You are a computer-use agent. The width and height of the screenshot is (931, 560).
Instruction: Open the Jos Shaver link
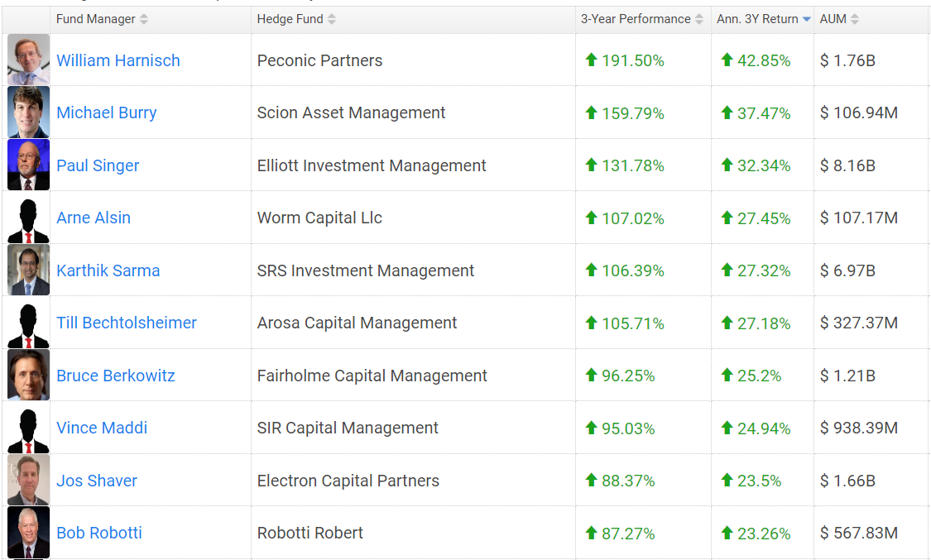(97, 481)
